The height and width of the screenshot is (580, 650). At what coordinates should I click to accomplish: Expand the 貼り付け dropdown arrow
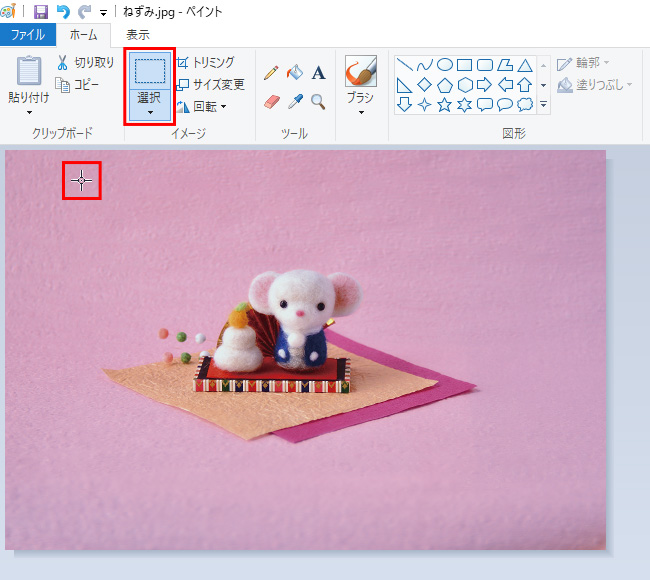click(x=29, y=112)
